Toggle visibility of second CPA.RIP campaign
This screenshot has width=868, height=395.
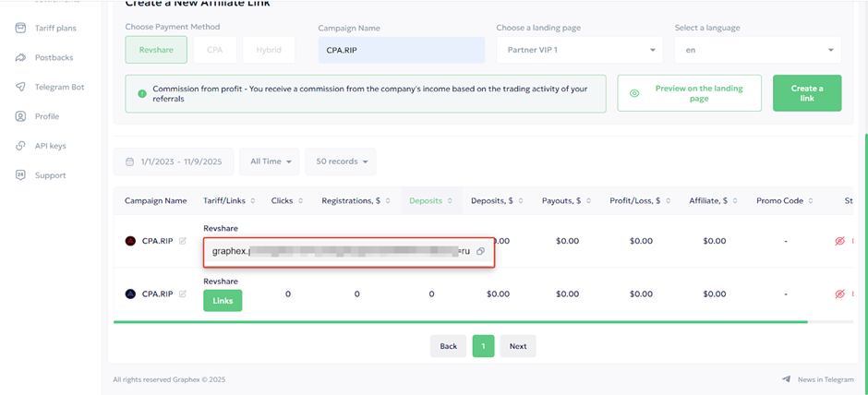(x=839, y=294)
